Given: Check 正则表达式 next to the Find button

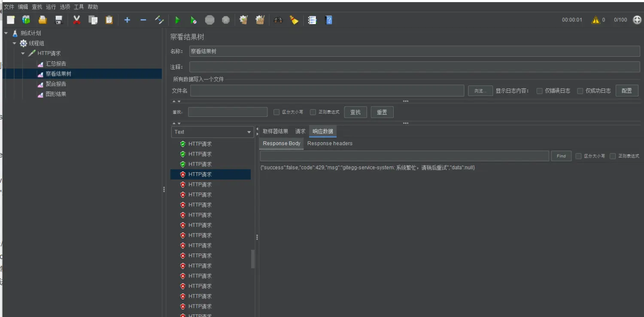Looking at the screenshot, I should (x=613, y=156).
